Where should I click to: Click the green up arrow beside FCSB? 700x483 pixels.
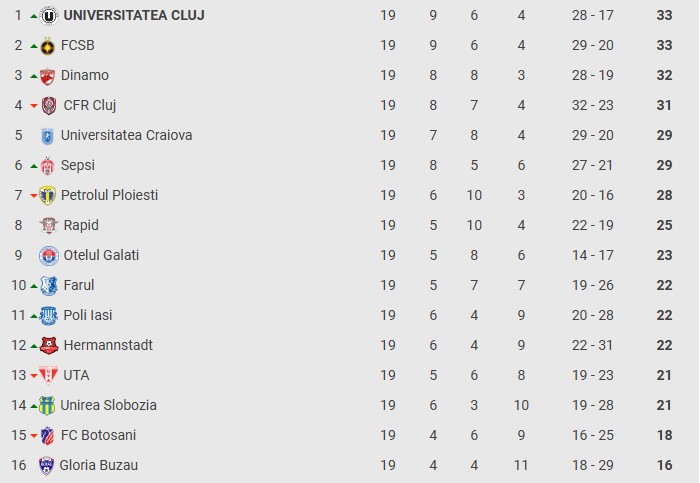(x=33, y=46)
